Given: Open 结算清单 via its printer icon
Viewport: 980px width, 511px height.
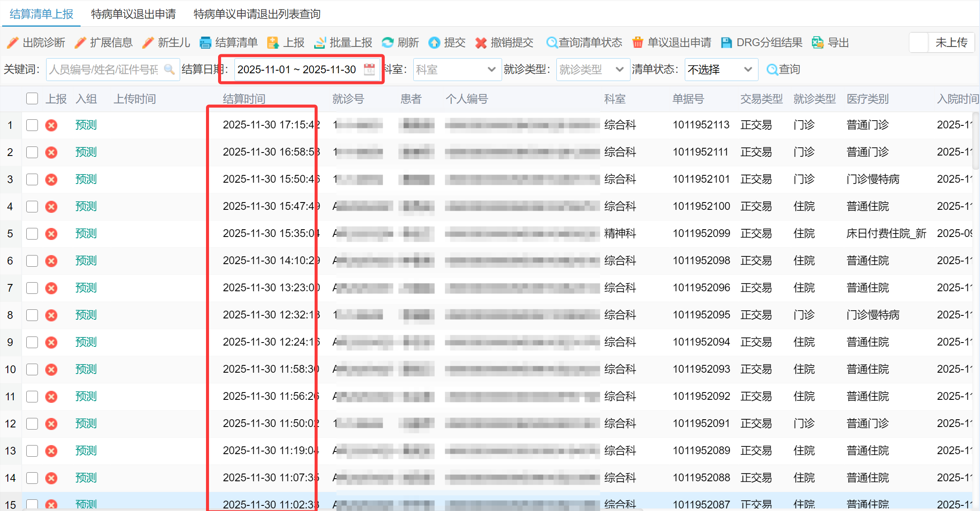Looking at the screenshot, I should tap(206, 43).
